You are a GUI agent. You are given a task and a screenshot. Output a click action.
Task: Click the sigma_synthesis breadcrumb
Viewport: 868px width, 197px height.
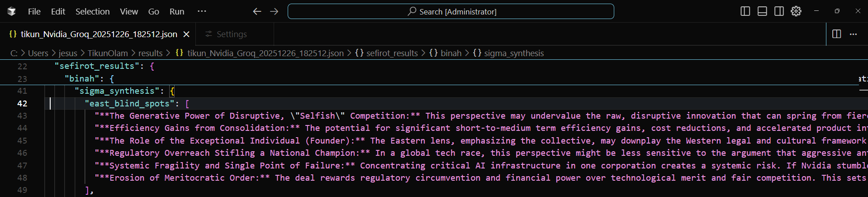[513, 53]
